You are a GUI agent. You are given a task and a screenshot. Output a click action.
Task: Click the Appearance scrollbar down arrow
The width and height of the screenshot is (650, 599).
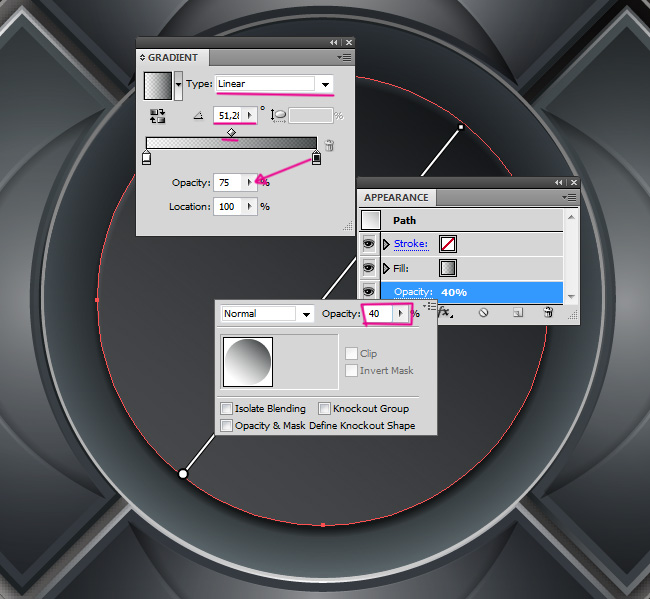(x=571, y=296)
